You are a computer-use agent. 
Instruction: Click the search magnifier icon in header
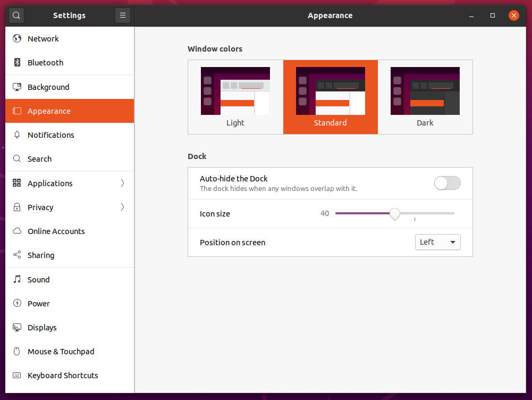point(16,15)
